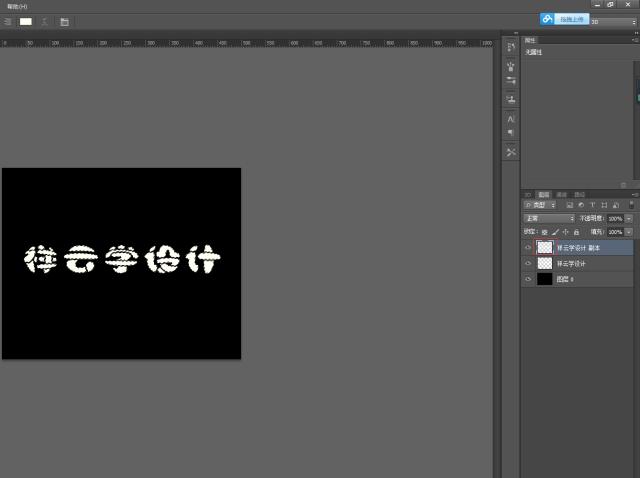Click the white cloud text on canvas
This screenshot has height=478, width=640.
point(122,259)
